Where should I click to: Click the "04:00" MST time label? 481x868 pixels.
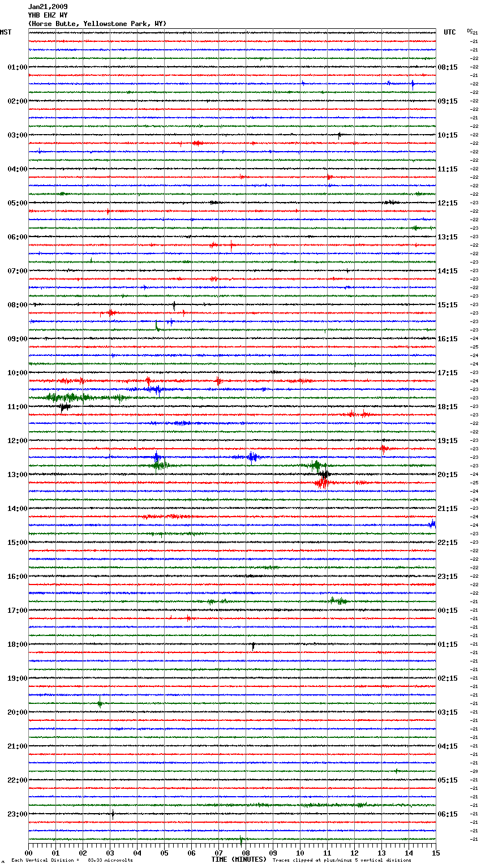pos(18,169)
